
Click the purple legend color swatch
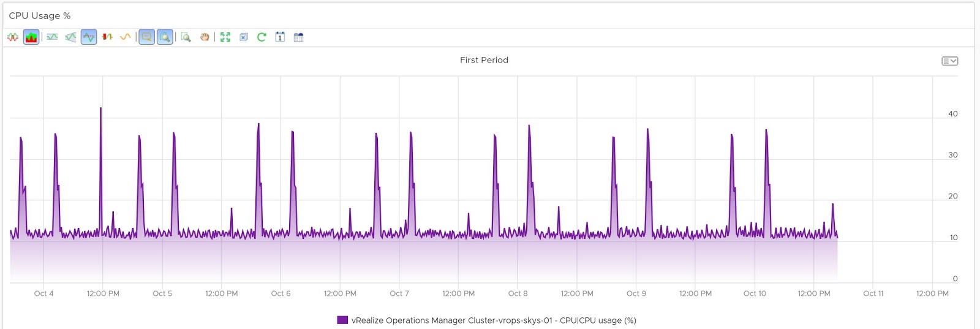[x=342, y=320]
